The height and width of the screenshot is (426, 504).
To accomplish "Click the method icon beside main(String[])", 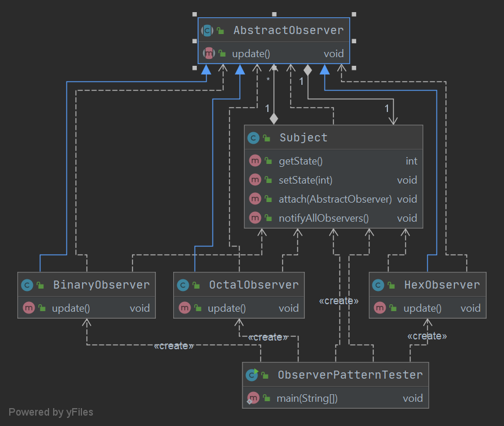I will [x=253, y=398].
